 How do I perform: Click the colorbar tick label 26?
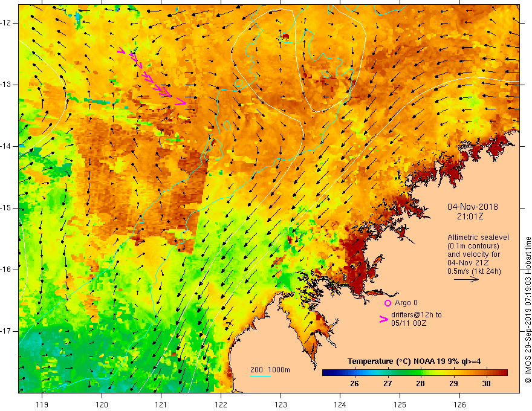point(354,384)
